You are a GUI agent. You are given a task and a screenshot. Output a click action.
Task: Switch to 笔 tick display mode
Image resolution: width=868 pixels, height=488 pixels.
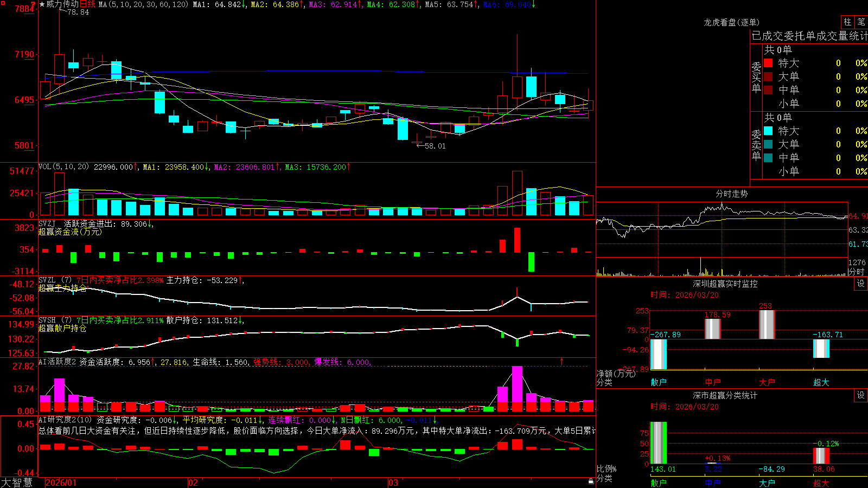tap(861, 22)
